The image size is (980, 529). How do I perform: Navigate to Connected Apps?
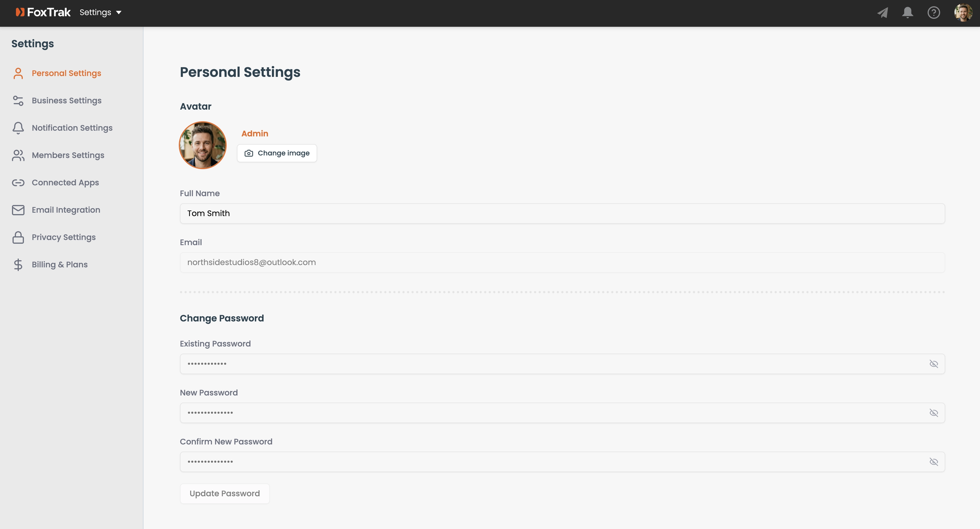point(65,183)
